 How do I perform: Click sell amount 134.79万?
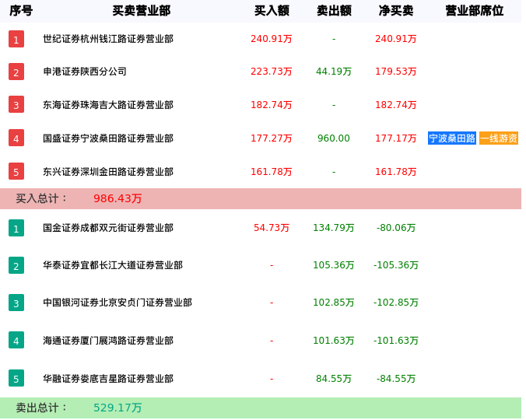(334, 228)
